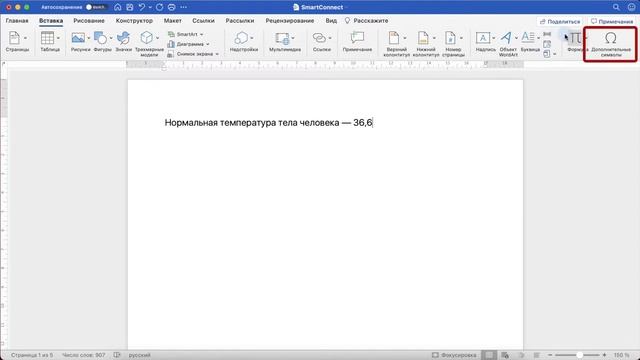Viewport: 640px width, 360px height.
Task: Expand the Фигуры dropdown arrow
Action: coord(111,38)
